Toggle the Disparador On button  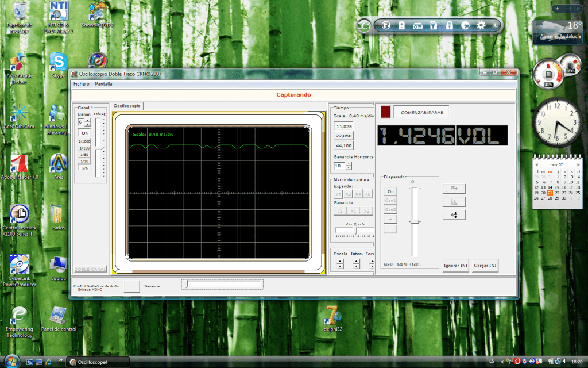[x=390, y=191]
